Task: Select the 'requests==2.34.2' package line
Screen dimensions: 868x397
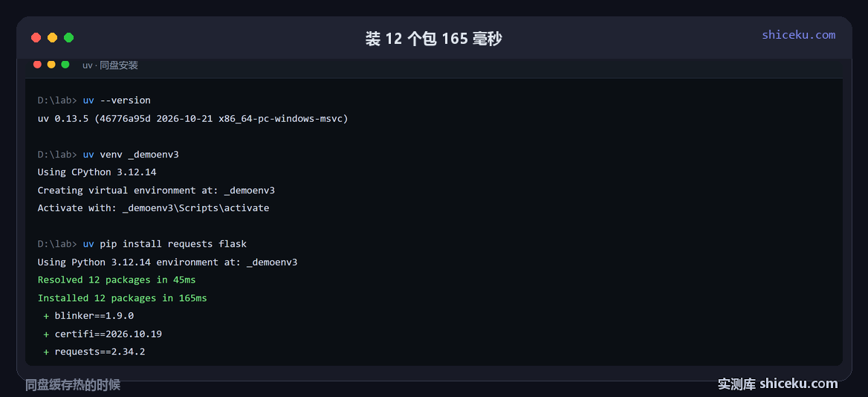Action: click(94, 352)
